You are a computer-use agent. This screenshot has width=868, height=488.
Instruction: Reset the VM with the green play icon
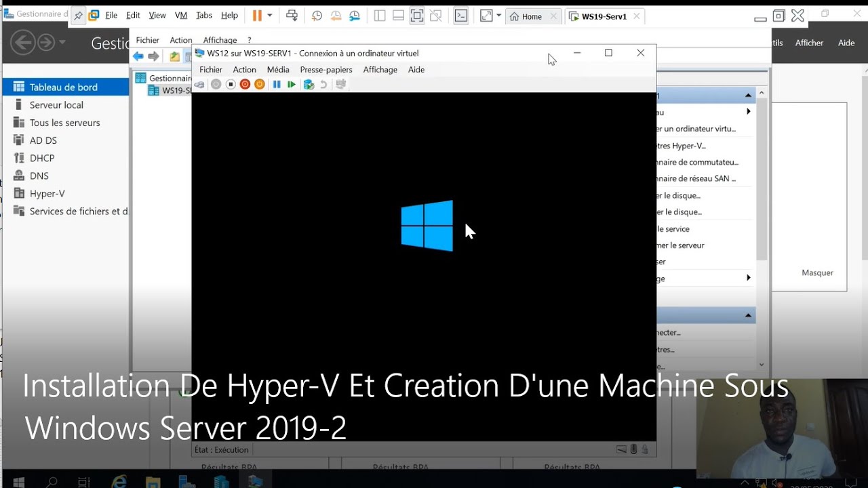pyautogui.click(x=292, y=85)
